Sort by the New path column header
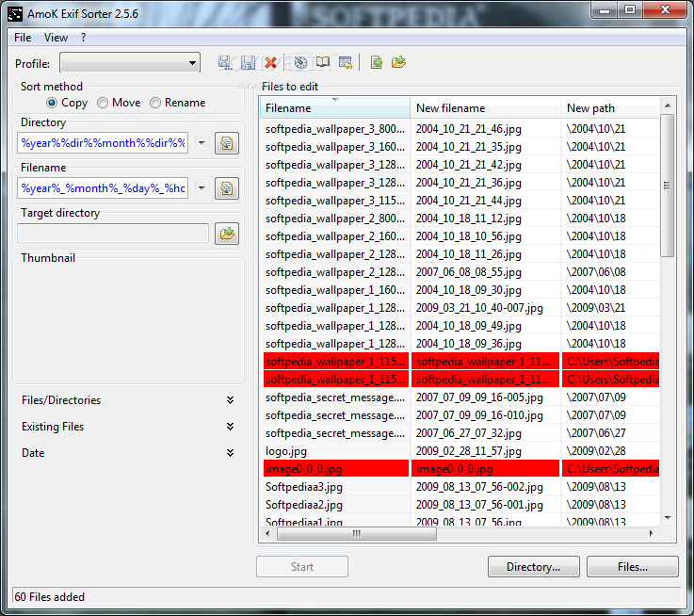 point(610,108)
